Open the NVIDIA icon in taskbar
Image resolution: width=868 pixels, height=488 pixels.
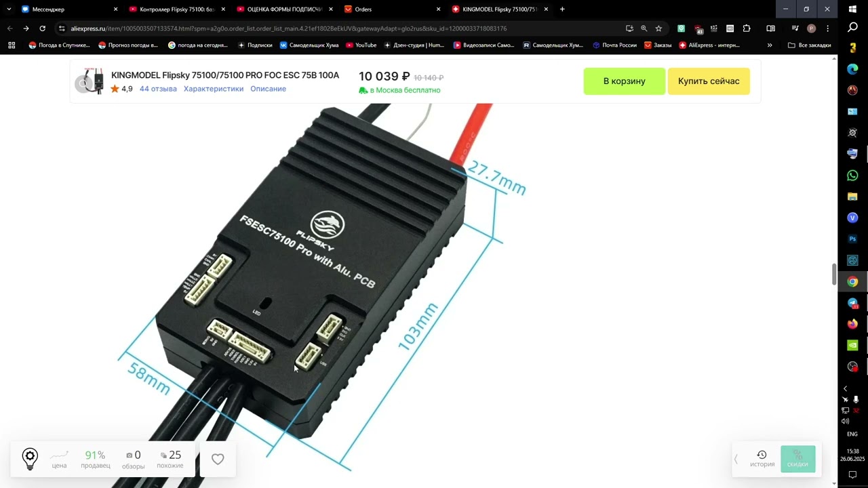pos(852,345)
